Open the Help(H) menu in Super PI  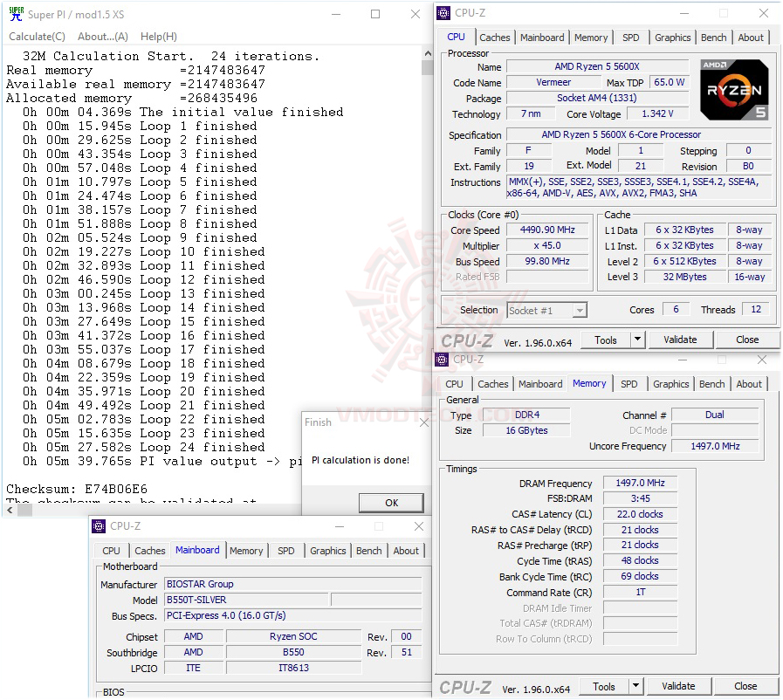159,37
